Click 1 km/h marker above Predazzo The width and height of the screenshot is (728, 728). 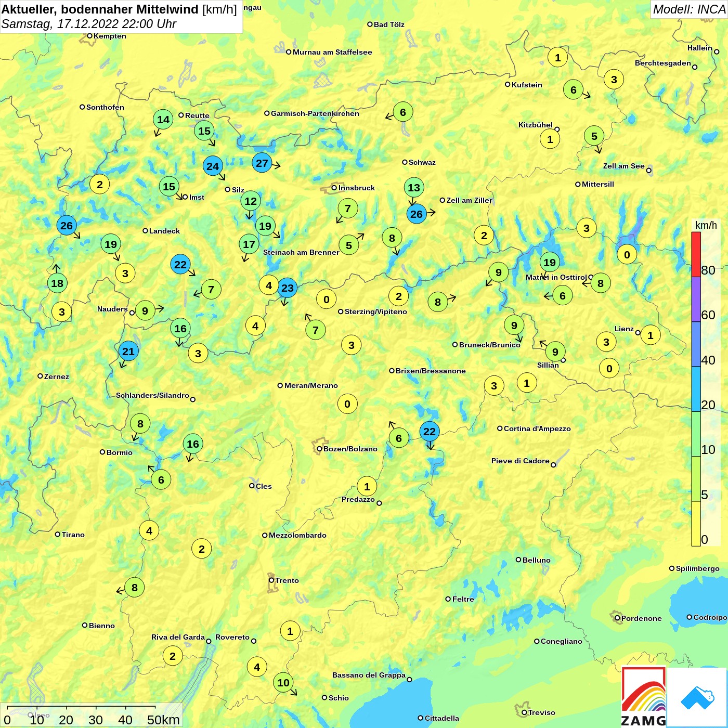[x=367, y=487]
